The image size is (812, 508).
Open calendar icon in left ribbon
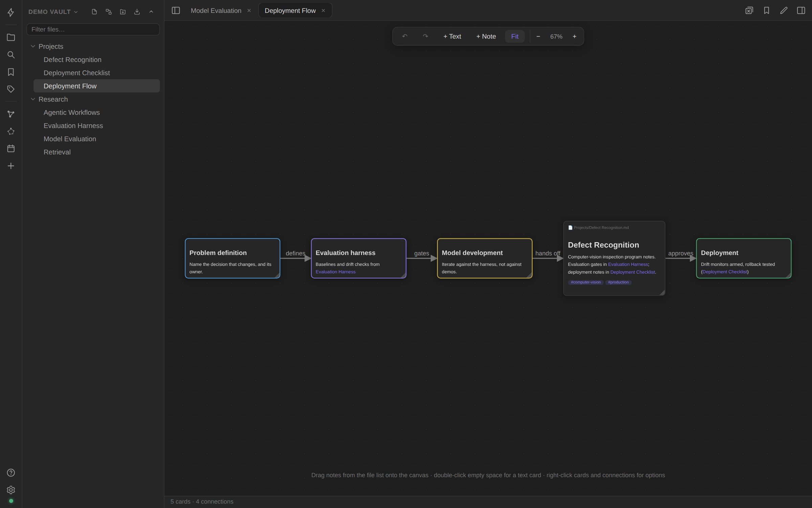point(11,148)
